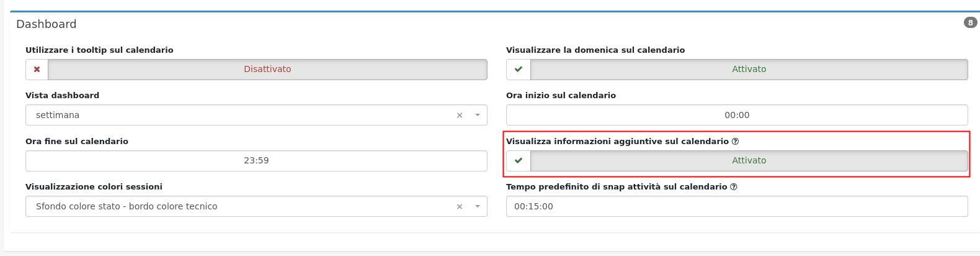Select 'Sfondo colore stato - bordo colore tecnico' box
Image resolution: width=980 pixels, height=256 pixels.
click(242, 207)
